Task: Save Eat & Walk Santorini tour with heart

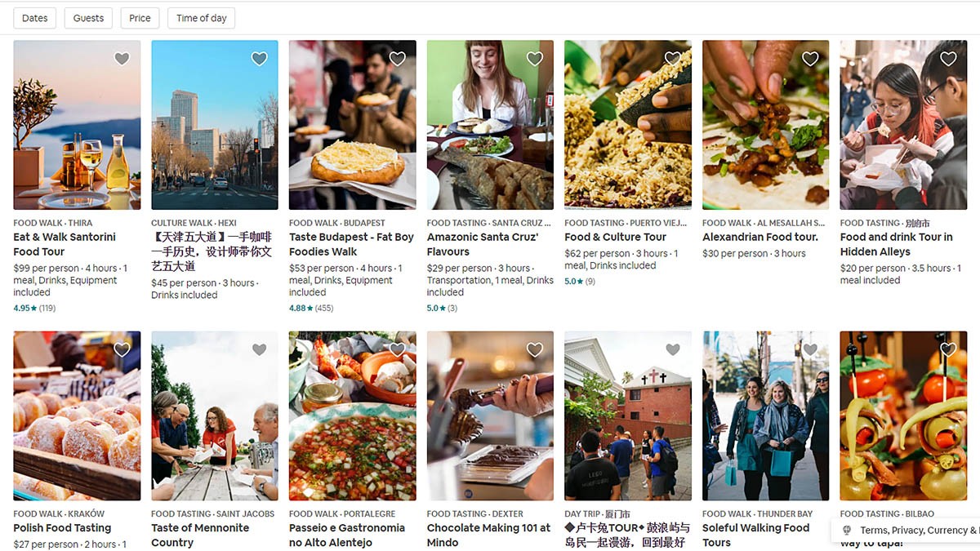Action: [122, 59]
